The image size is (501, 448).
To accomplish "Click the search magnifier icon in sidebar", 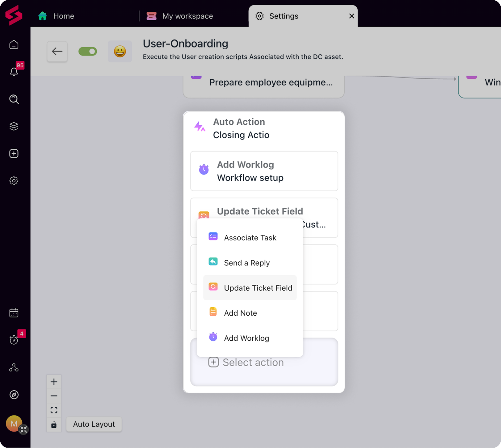I will [14, 99].
